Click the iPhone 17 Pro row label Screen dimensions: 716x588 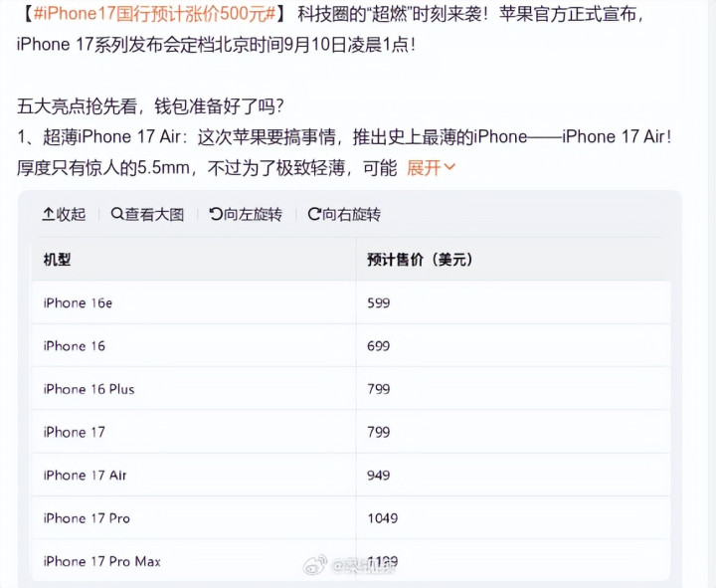click(87, 518)
